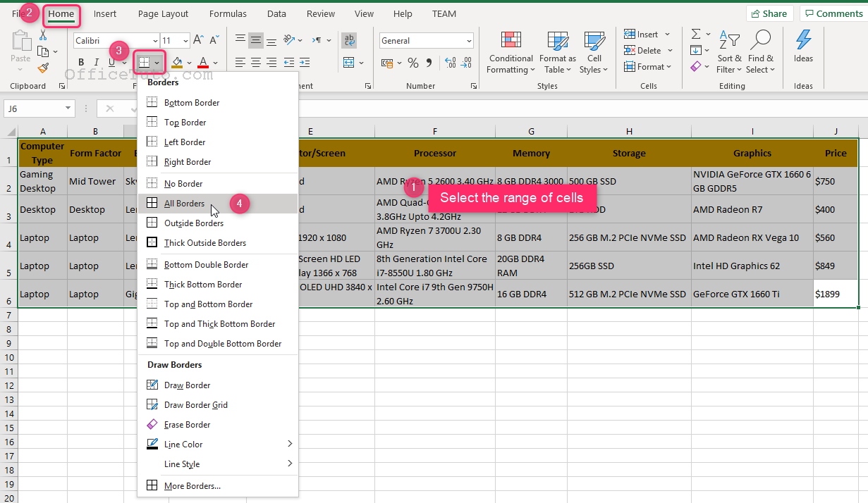Expand the Font Color arrow
Image resolution: width=868 pixels, height=503 pixels.
click(x=215, y=63)
